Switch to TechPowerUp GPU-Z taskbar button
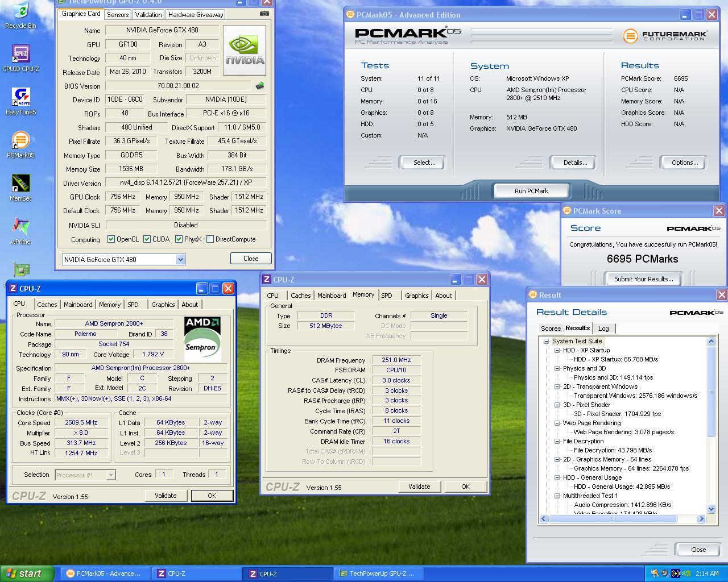This screenshot has height=582, width=728. pyautogui.click(x=378, y=573)
